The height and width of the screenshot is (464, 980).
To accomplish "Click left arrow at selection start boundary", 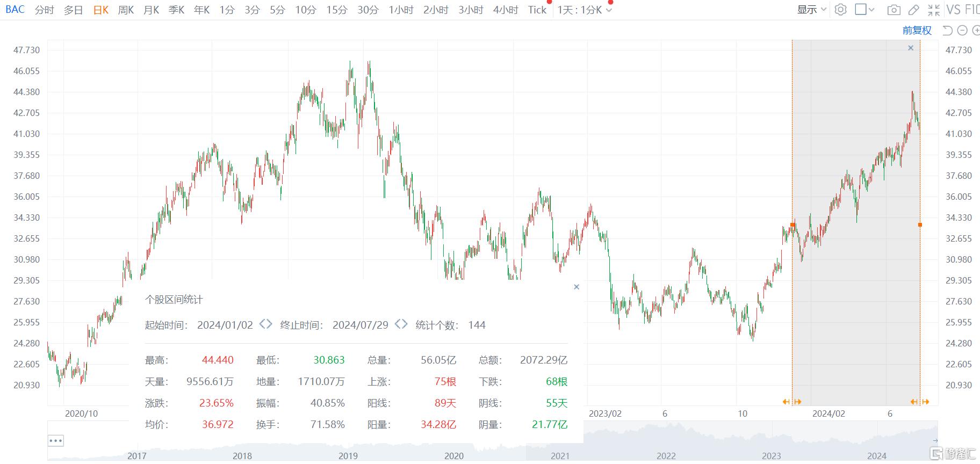I will coord(786,402).
